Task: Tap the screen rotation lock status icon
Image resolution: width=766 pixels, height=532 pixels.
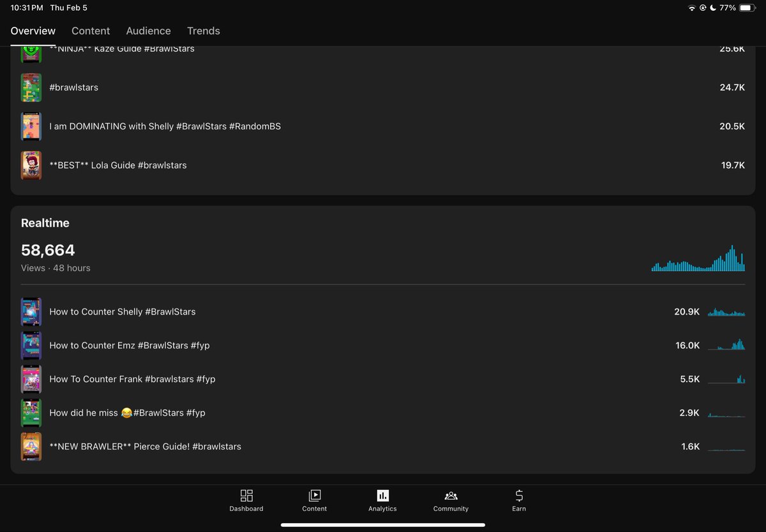Action: click(x=703, y=8)
